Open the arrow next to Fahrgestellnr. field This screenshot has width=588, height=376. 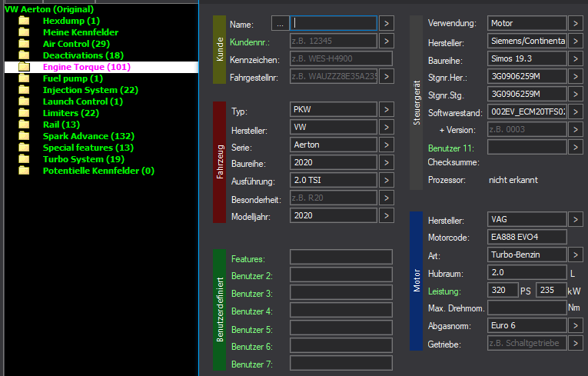[387, 77]
